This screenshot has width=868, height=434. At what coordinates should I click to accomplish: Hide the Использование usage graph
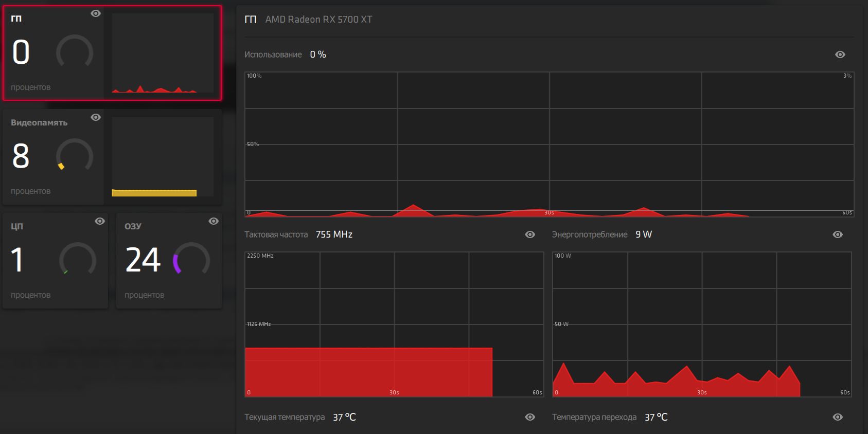(x=840, y=55)
